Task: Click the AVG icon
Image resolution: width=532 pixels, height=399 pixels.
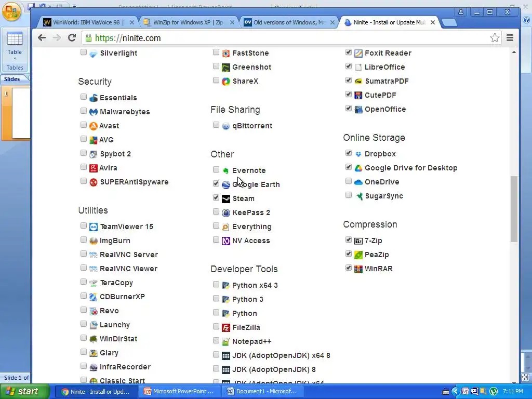Action: (94, 140)
